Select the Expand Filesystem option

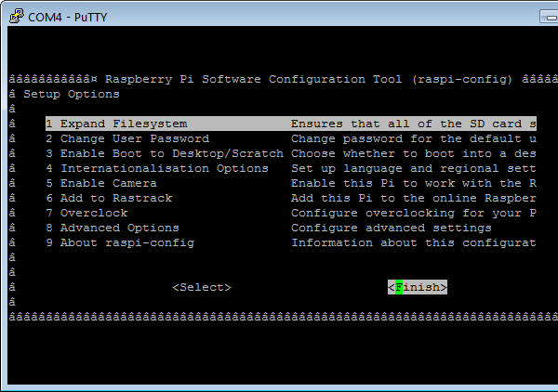[116, 124]
